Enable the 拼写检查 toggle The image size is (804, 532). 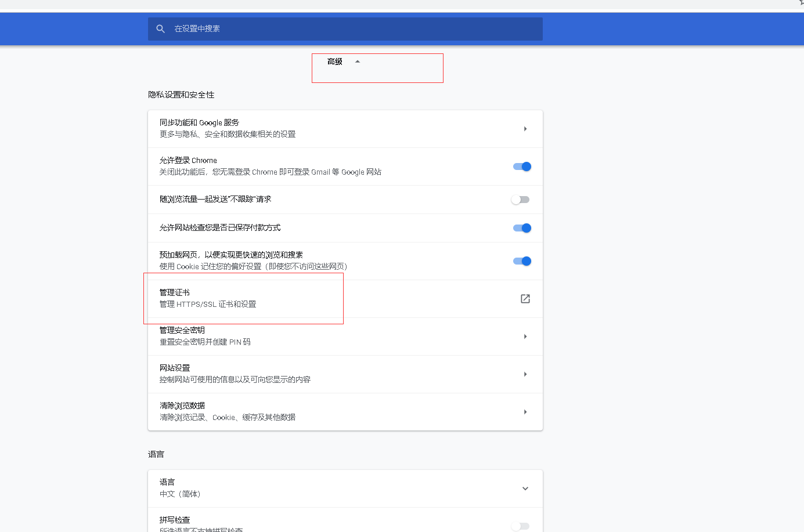pyautogui.click(x=521, y=526)
